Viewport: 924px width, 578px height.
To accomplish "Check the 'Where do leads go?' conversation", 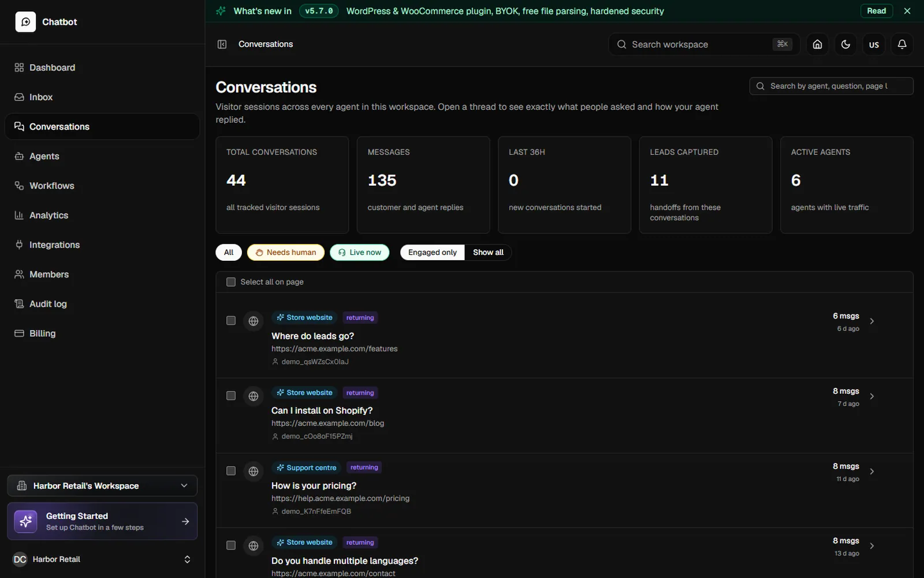I will pyautogui.click(x=231, y=321).
